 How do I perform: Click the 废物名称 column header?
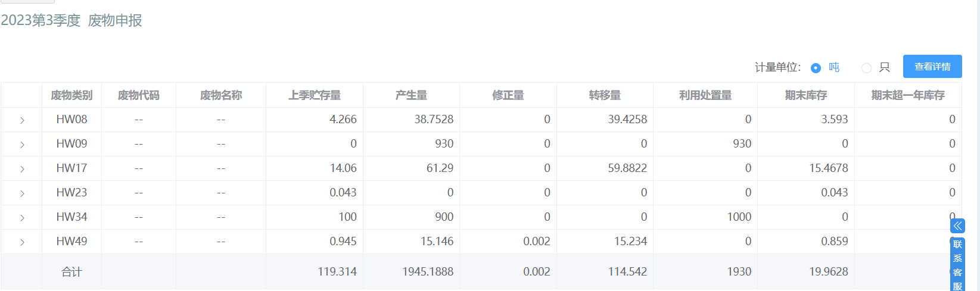pos(221,95)
